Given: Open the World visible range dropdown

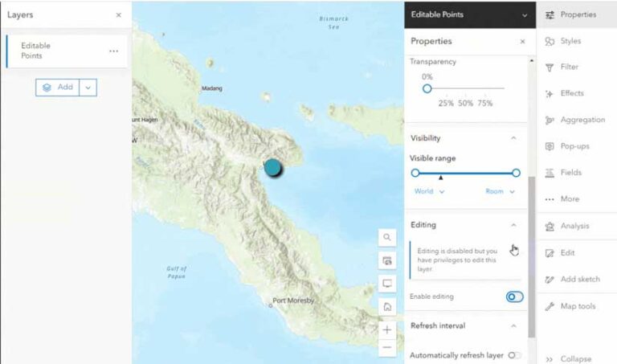Looking at the screenshot, I should [x=429, y=191].
